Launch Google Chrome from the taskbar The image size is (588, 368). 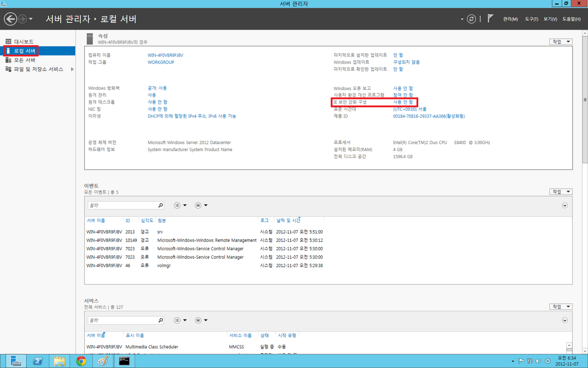(81, 361)
